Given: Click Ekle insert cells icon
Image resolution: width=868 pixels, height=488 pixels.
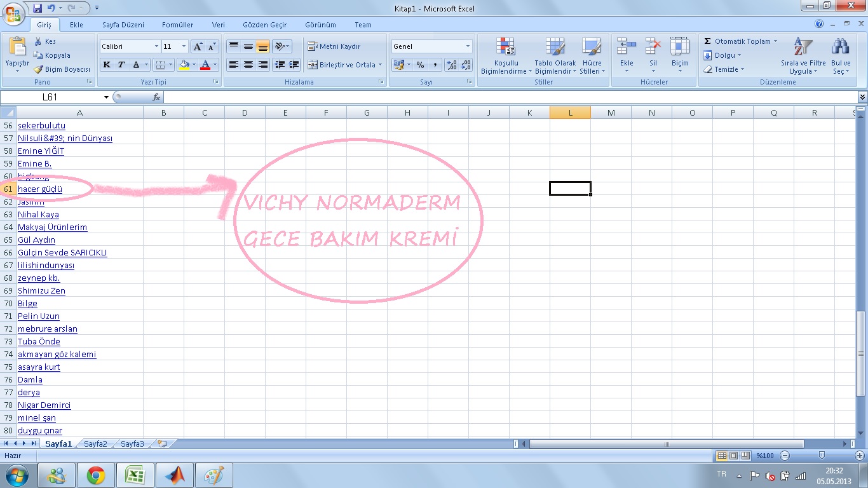Looking at the screenshot, I should click(x=627, y=47).
